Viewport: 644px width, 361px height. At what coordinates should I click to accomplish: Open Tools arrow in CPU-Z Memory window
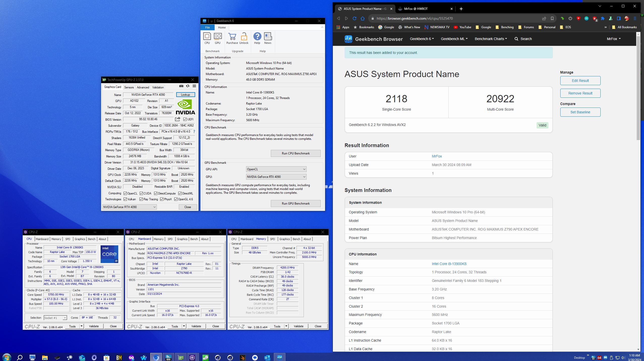(x=286, y=326)
